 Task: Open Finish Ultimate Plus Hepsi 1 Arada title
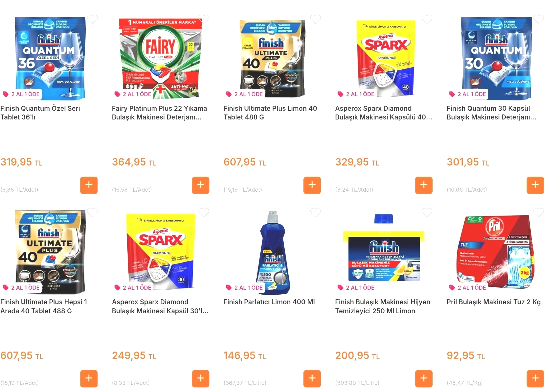pyautogui.click(x=44, y=306)
